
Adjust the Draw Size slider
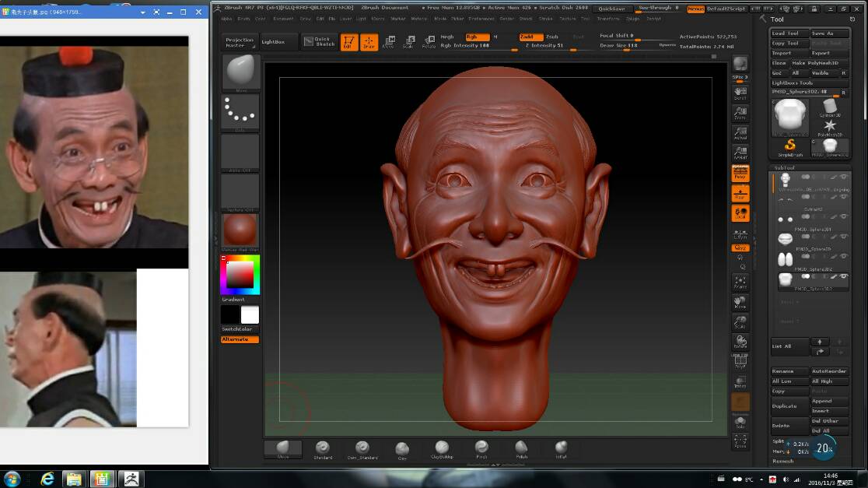coord(636,46)
